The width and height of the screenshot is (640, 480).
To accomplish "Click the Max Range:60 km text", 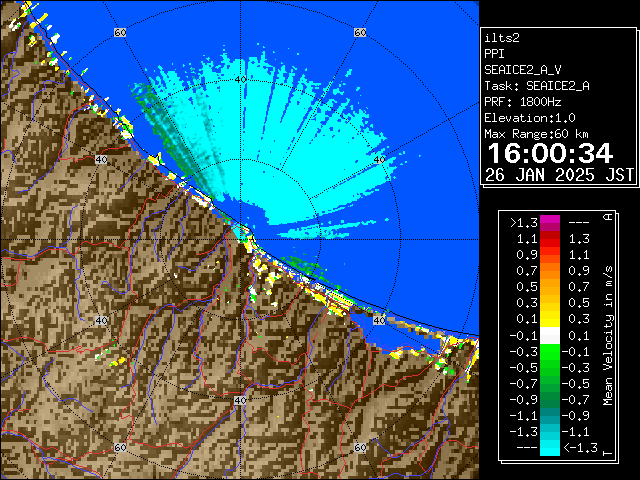I will (536, 134).
